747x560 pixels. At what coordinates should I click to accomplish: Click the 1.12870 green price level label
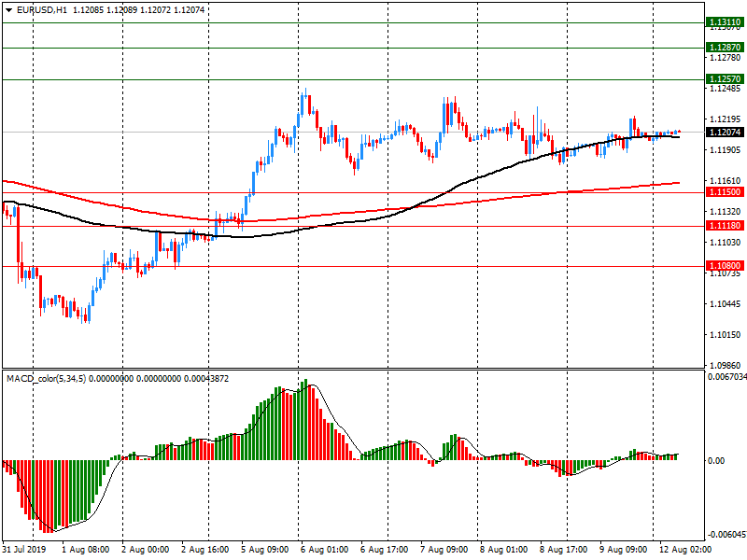725,48
